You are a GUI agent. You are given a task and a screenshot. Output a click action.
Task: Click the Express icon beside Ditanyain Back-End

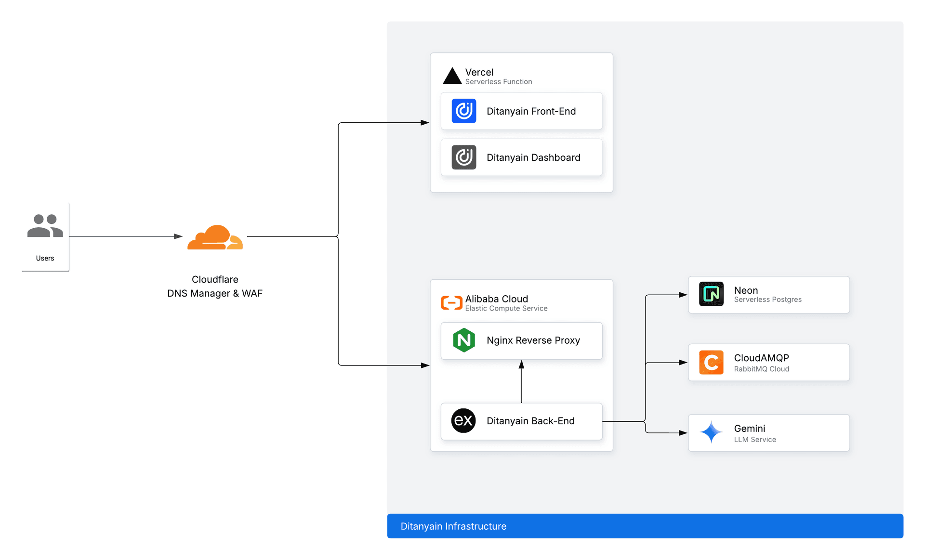pyautogui.click(x=463, y=421)
